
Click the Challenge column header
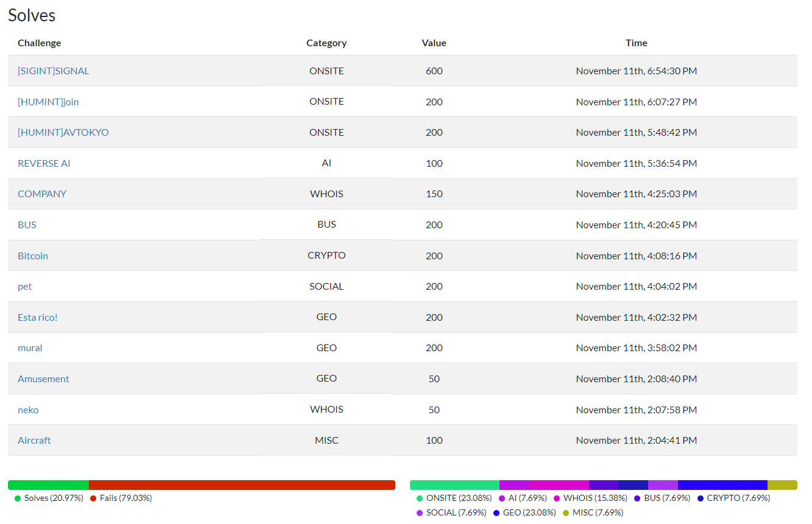pyautogui.click(x=40, y=43)
